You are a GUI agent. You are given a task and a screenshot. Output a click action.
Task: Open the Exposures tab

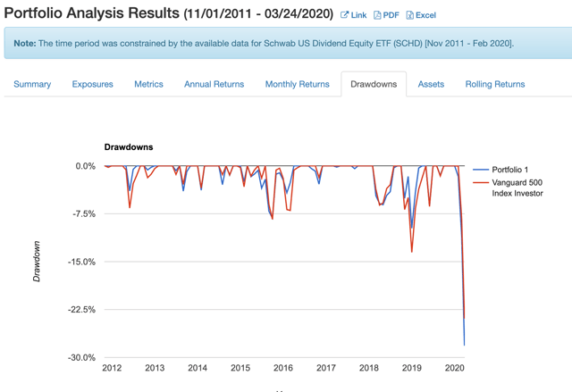click(92, 84)
